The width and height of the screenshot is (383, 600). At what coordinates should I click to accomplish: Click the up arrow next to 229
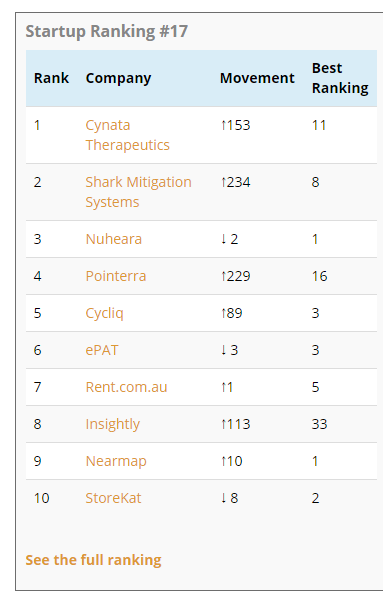pyautogui.click(x=223, y=276)
